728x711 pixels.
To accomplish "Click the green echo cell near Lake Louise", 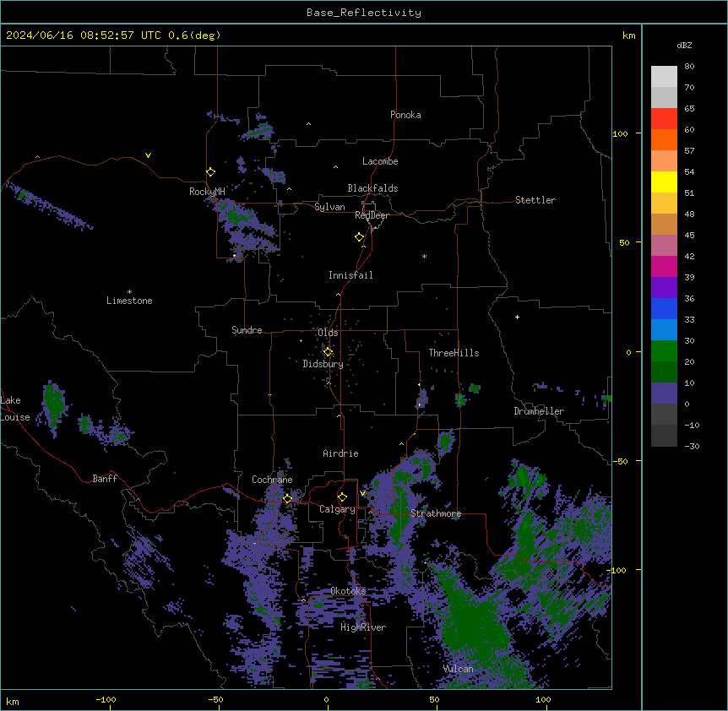I will click(x=54, y=403).
